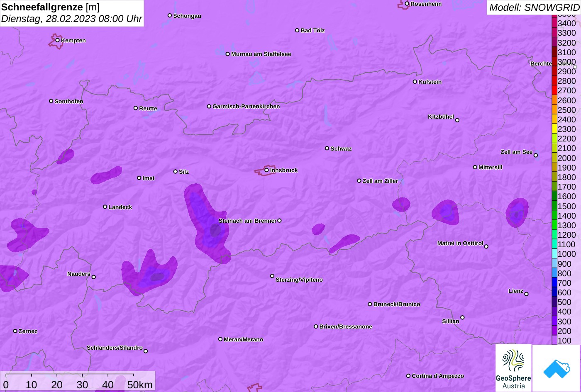Screen dimensions: 581x392
Task: Select the blue 700 legend swatch
Action: click(x=554, y=283)
